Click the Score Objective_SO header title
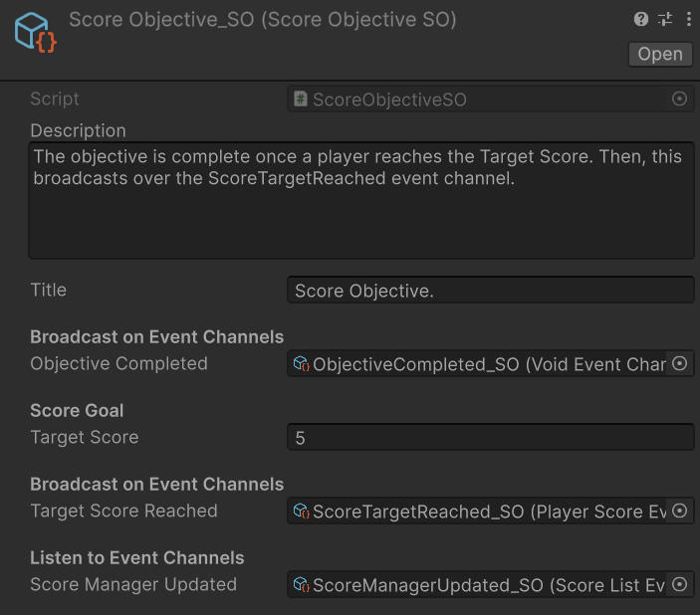This screenshot has width=700, height=615. coord(263,20)
